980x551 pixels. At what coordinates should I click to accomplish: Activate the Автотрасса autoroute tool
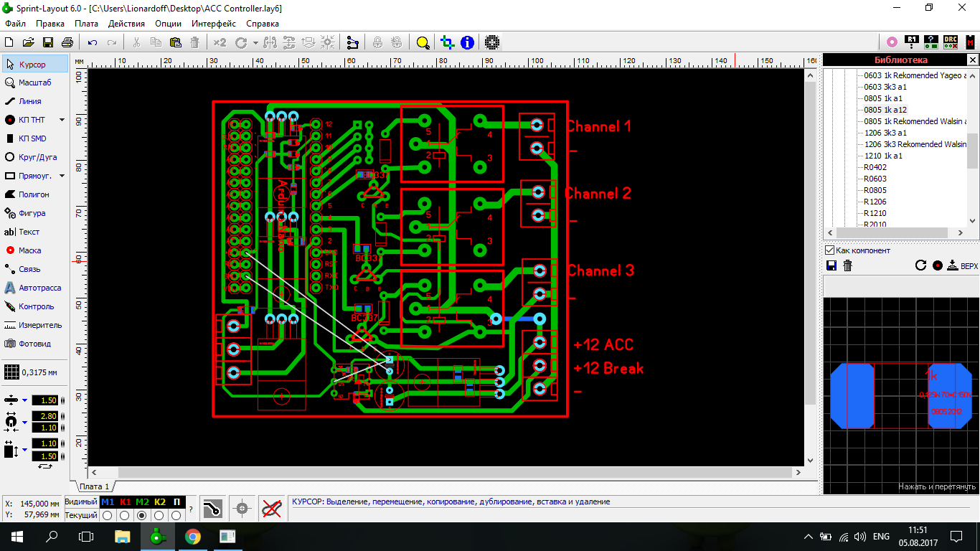(39, 288)
